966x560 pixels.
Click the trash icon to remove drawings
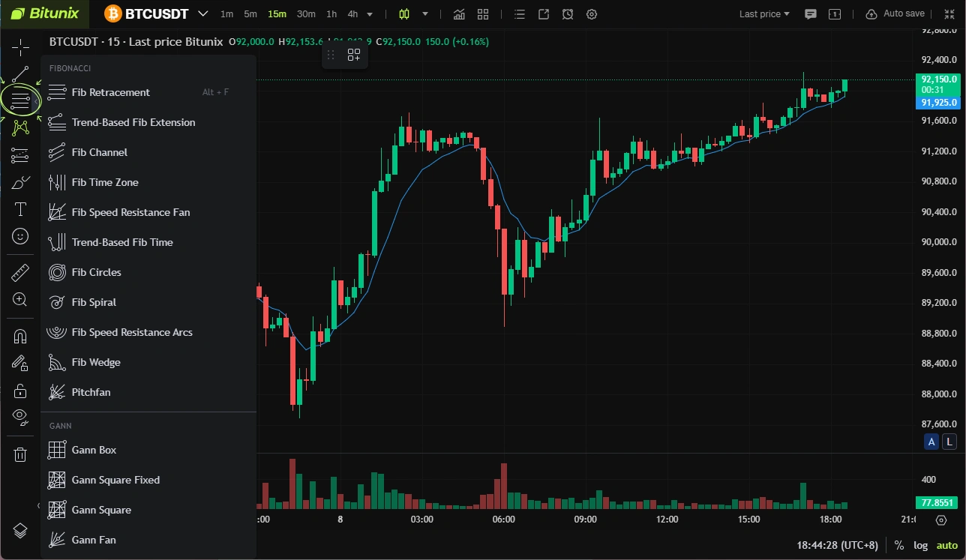(20, 454)
